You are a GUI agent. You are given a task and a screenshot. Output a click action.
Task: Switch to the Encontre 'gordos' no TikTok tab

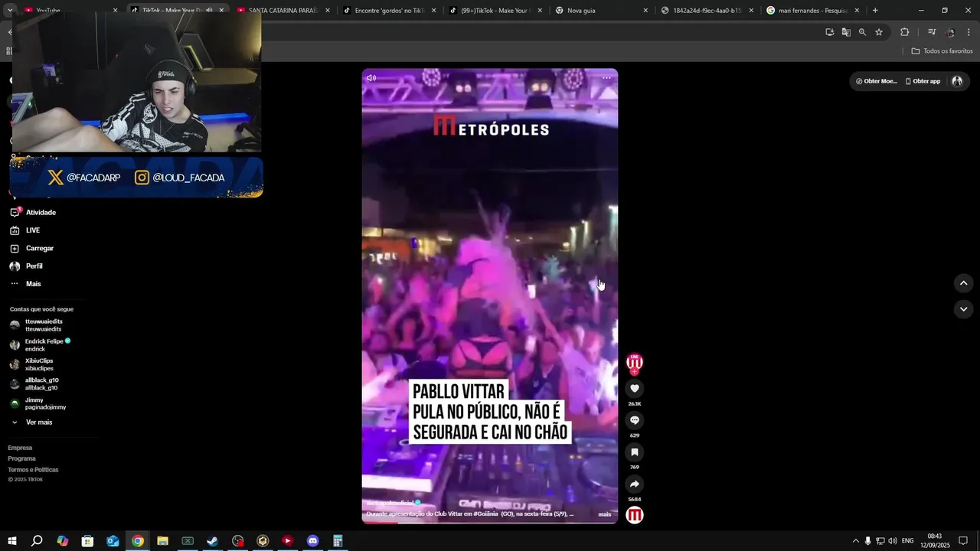tap(390, 10)
